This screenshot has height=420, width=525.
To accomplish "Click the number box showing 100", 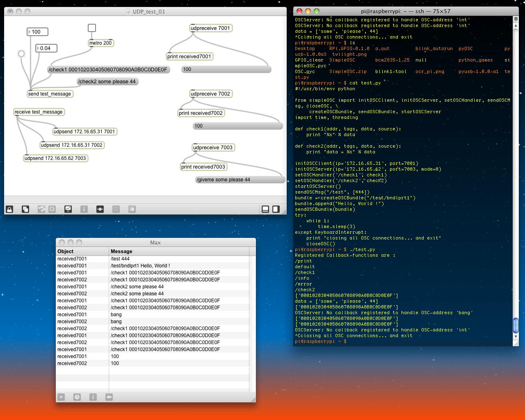I will tap(38, 32).
